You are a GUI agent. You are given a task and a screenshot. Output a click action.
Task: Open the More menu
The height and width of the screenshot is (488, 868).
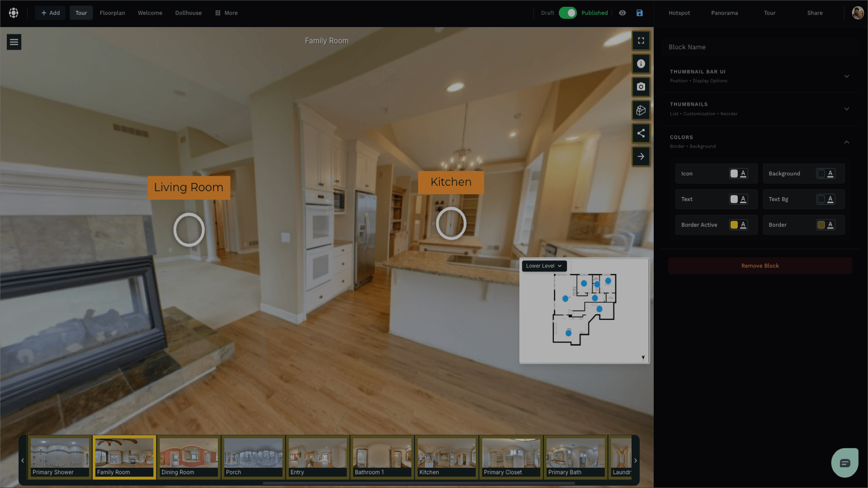coord(226,13)
